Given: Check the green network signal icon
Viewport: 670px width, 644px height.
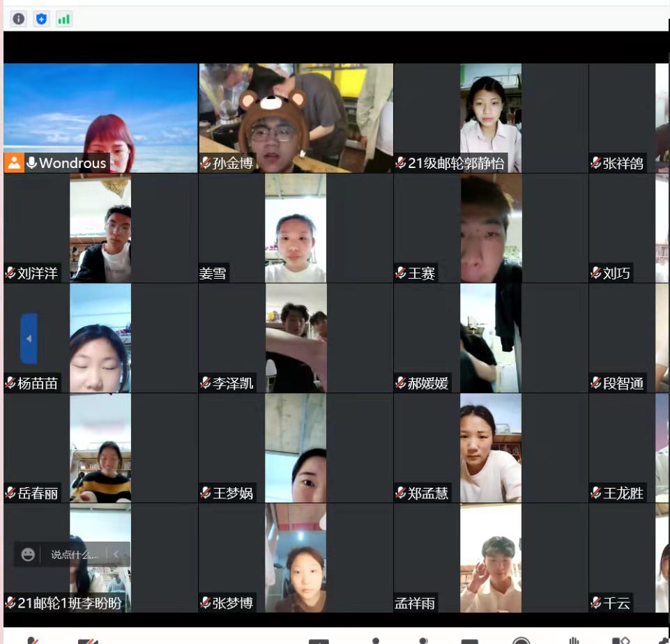Looking at the screenshot, I should point(63,19).
